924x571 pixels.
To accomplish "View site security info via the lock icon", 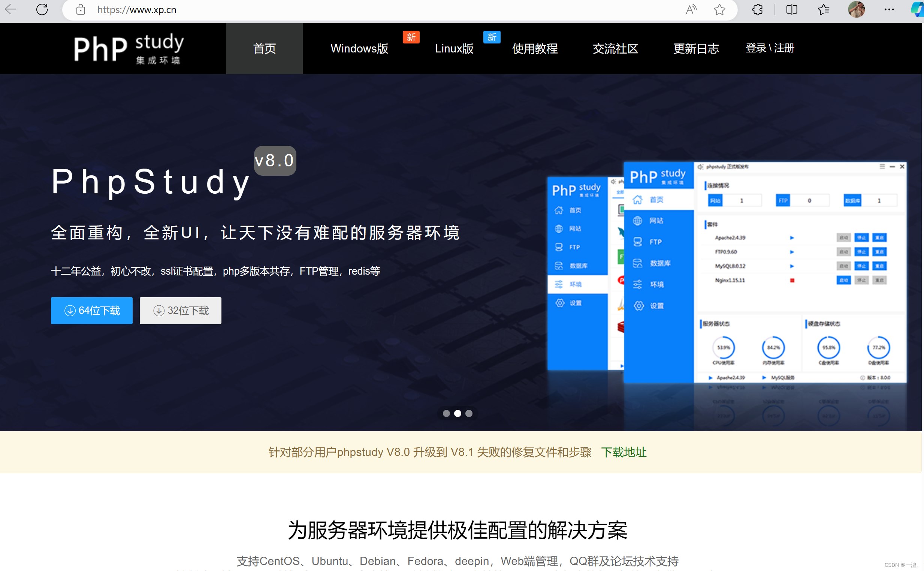I will (x=80, y=9).
